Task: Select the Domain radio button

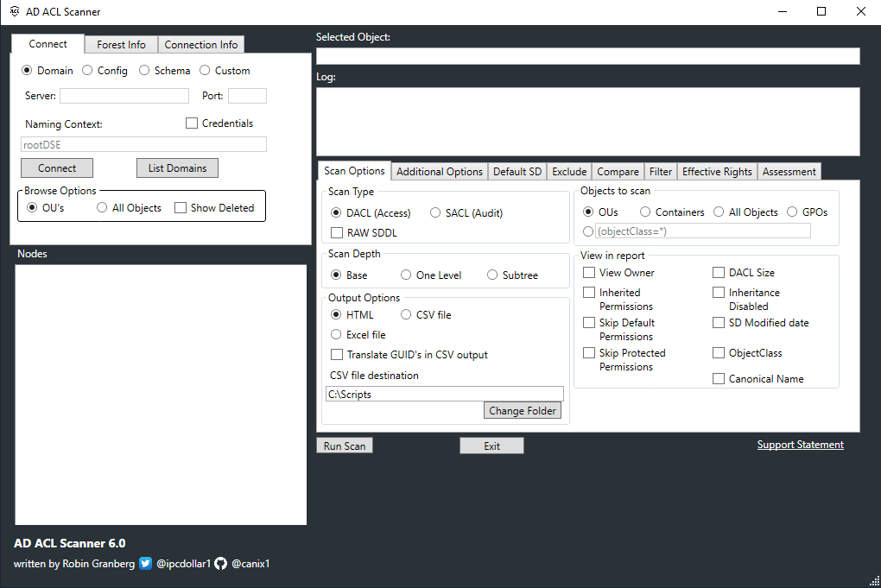Action: tap(27, 70)
